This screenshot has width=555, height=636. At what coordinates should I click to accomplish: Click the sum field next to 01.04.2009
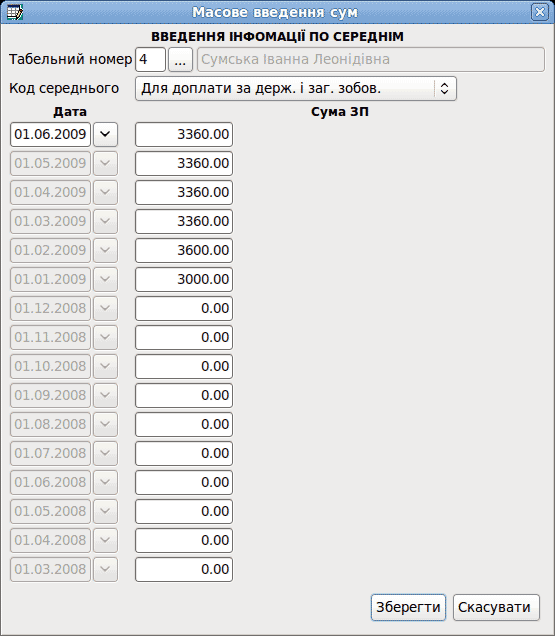point(184,192)
